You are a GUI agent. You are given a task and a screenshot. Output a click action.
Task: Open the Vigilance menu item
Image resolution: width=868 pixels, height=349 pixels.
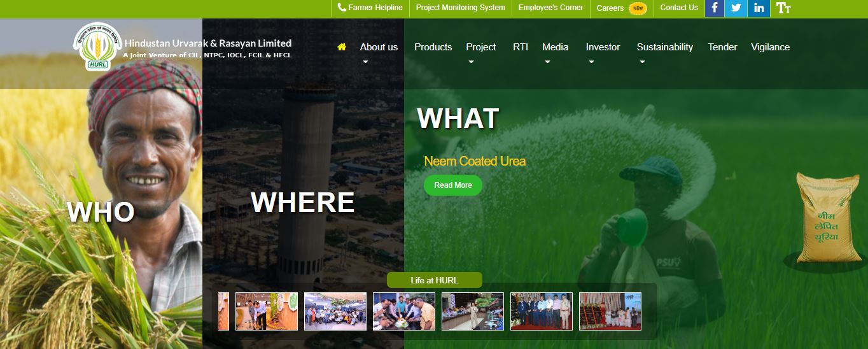click(770, 47)
